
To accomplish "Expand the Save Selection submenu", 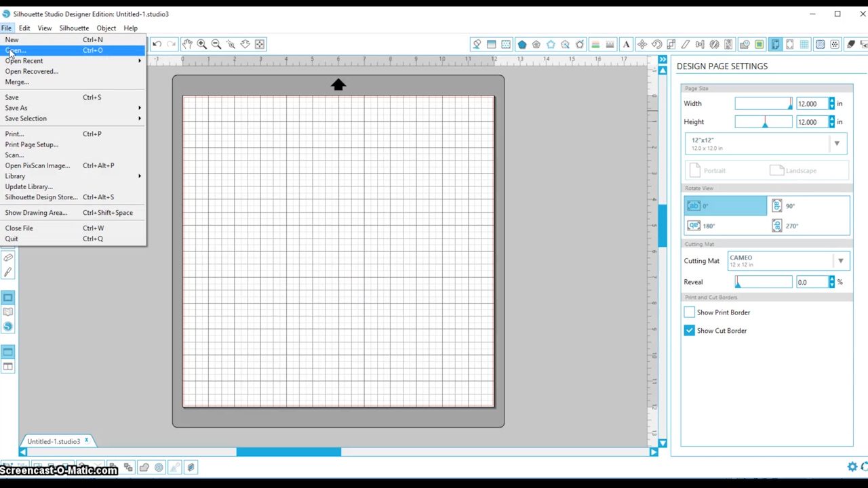I will [73, 119].
